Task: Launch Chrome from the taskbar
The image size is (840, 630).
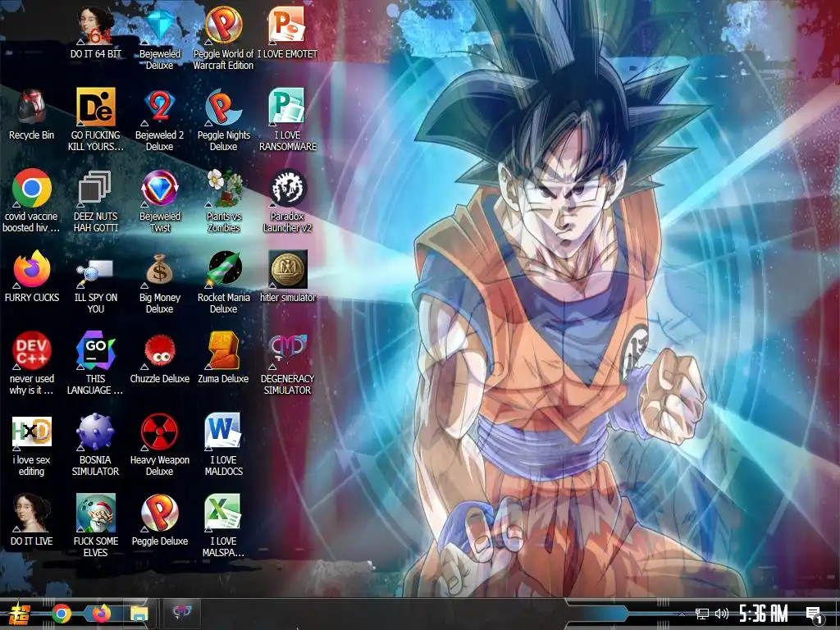Action: click(x=62, y=614)
